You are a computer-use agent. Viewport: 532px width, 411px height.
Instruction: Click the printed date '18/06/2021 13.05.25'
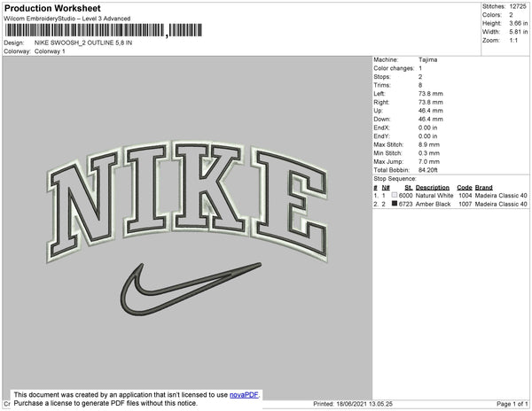click(x=364, y=404)
